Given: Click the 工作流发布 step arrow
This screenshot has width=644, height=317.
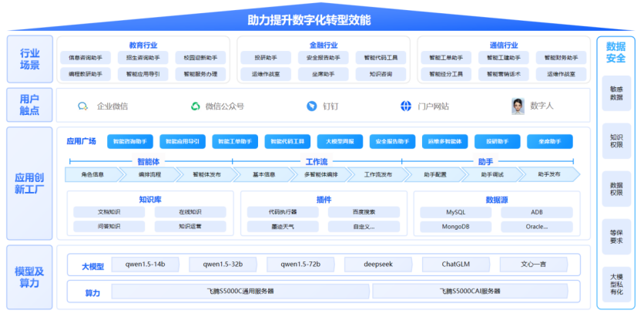Looking at the screenshot, I should [x=377, y=175].
